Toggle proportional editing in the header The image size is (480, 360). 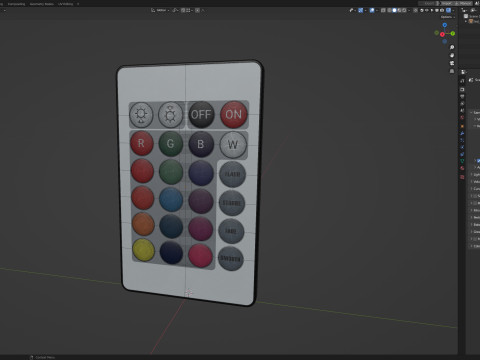[197, 10]
